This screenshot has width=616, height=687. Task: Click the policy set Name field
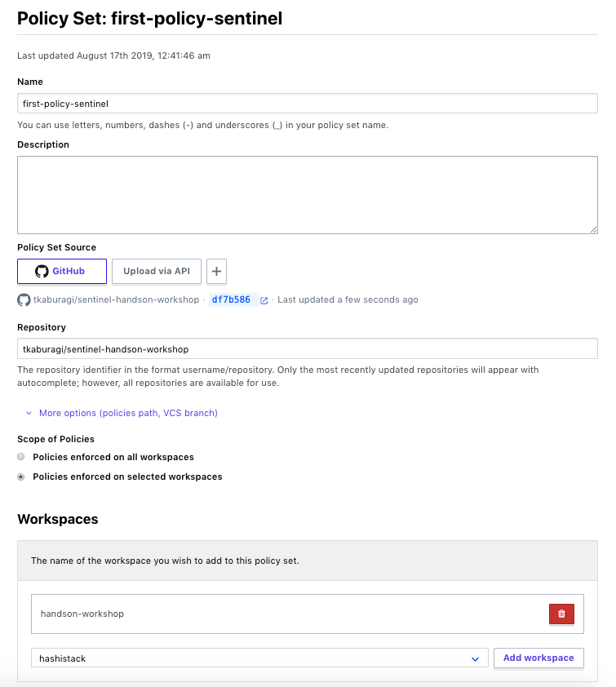coord(307,104)
